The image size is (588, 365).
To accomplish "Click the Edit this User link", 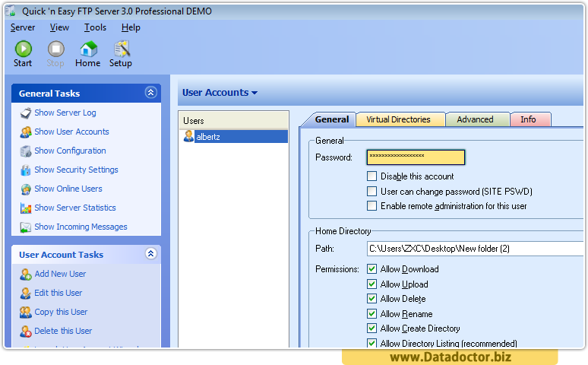I will (58, 293).
